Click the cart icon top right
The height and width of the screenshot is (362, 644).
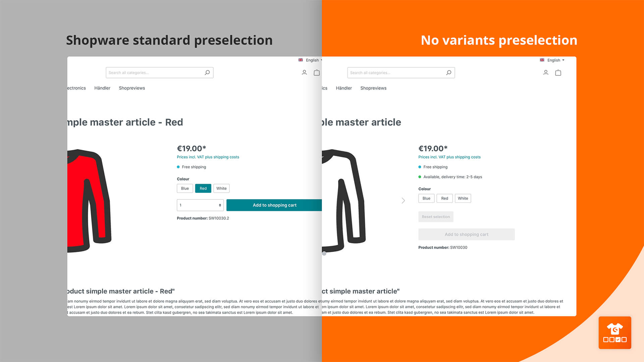[x=558, y=72]
